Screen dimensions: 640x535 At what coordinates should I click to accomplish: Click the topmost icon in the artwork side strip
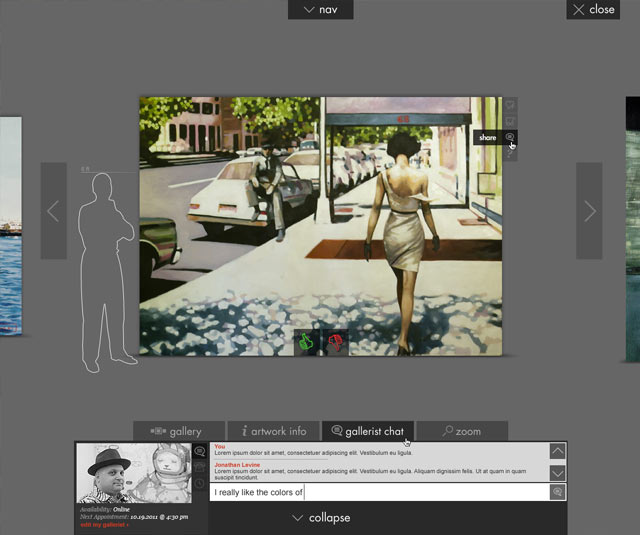point(510,105)
